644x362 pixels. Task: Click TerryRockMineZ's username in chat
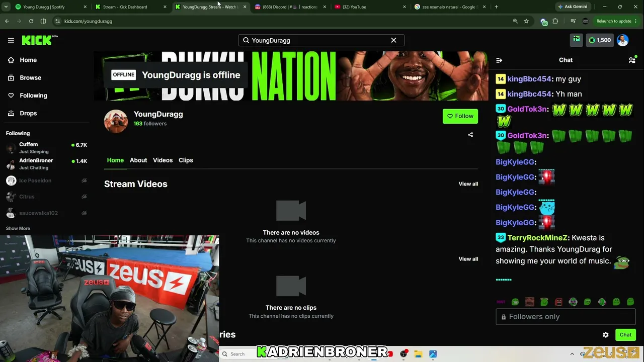pos(538,238)
